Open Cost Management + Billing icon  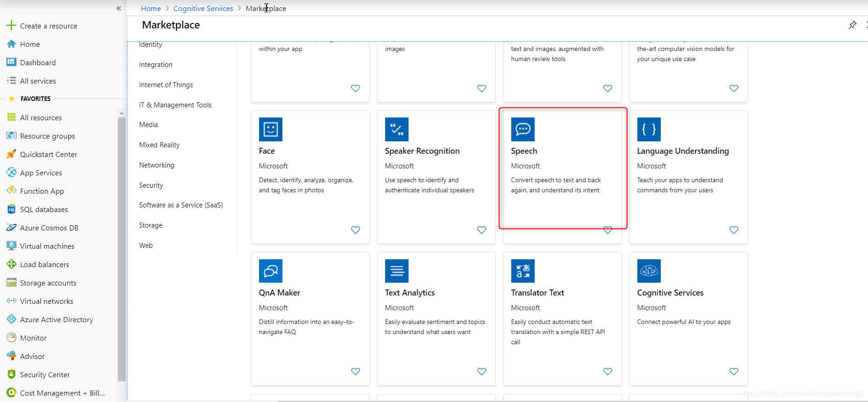pos(11,393)
